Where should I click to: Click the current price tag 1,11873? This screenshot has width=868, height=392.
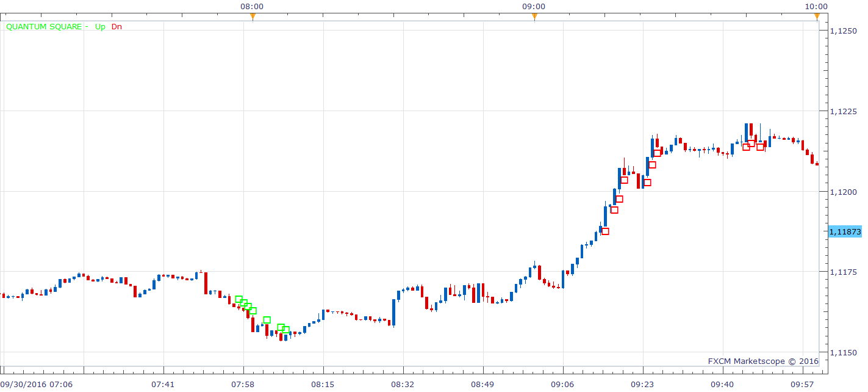point(845,231)
